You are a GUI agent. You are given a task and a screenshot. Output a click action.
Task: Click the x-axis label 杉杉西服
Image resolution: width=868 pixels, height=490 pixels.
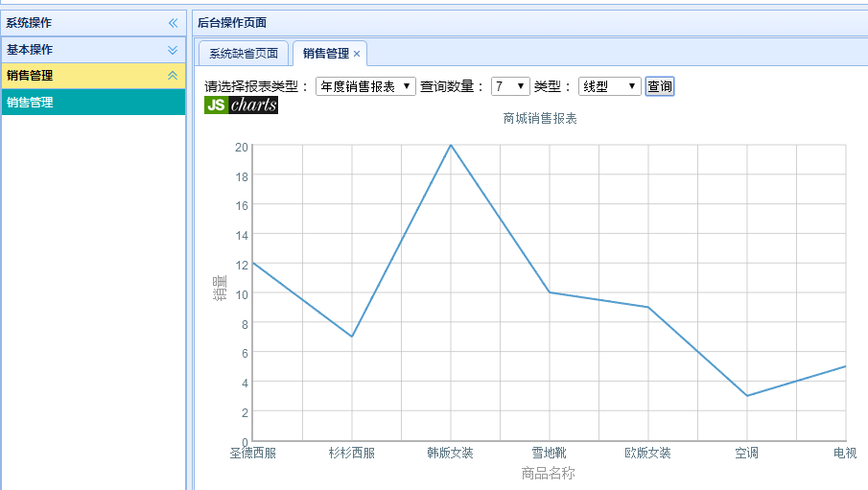tap(352, 453)
